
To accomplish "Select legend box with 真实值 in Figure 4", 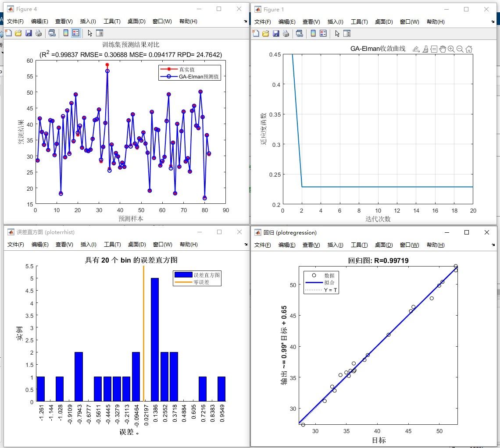I will [190, 73].
